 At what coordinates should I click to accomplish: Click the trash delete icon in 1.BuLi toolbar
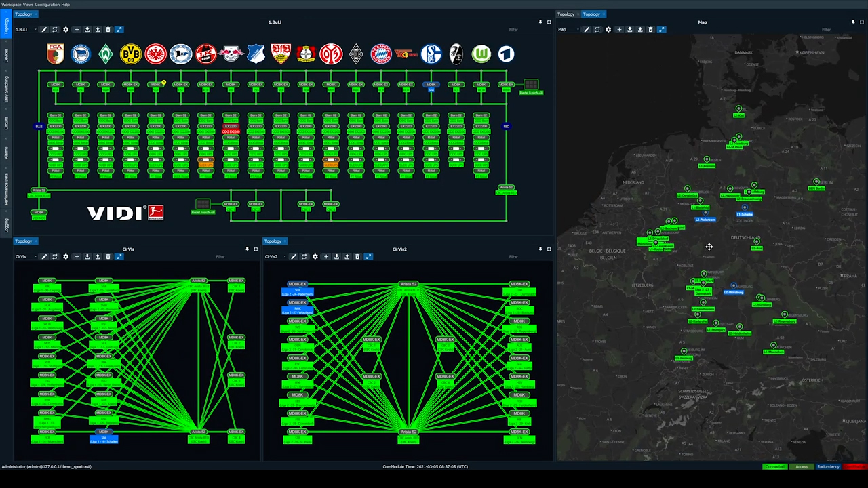(108, 30)
